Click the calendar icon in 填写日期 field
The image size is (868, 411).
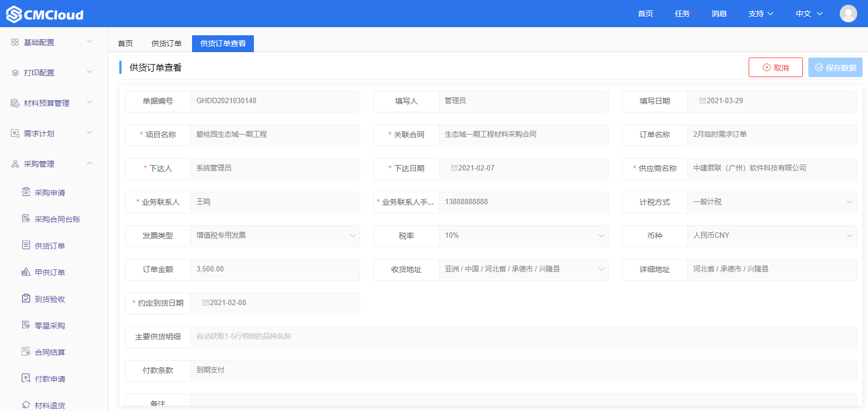point(703,101)
